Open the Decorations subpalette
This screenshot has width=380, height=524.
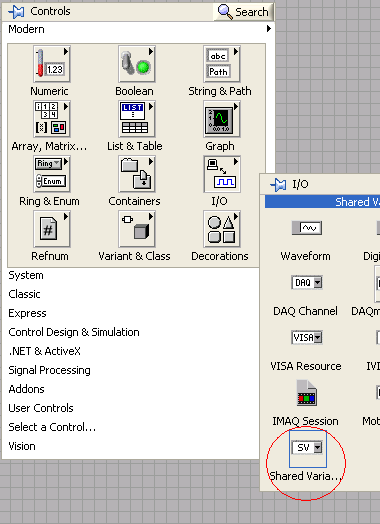point(222,229)
